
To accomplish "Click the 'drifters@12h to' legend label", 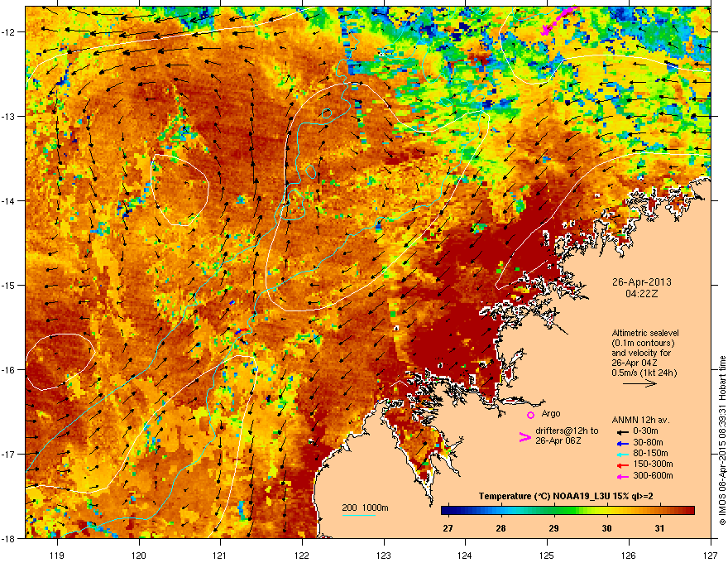I will coord(567,431).
